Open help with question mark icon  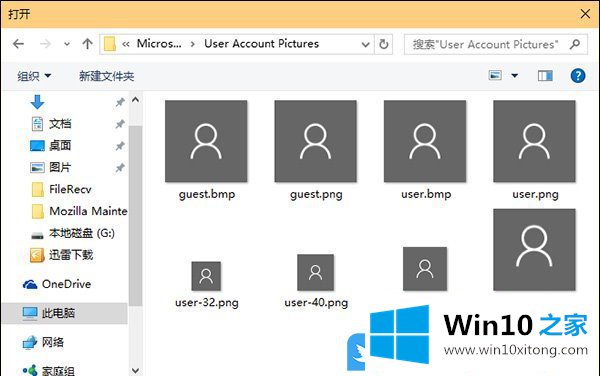577,76
